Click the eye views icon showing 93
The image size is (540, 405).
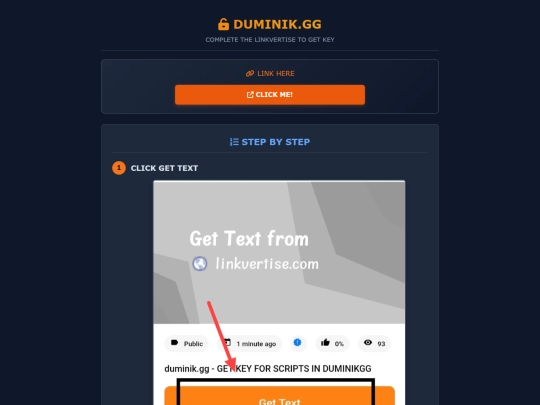coord(368,343)
